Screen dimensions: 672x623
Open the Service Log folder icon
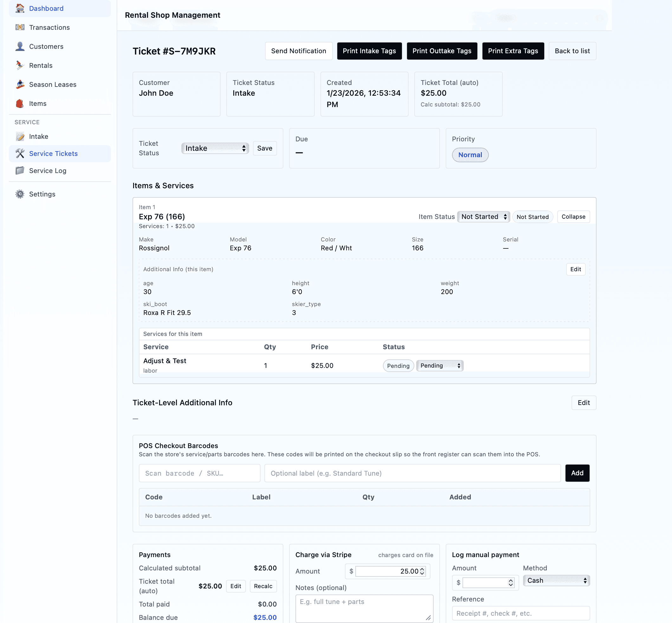pos(20,170)
